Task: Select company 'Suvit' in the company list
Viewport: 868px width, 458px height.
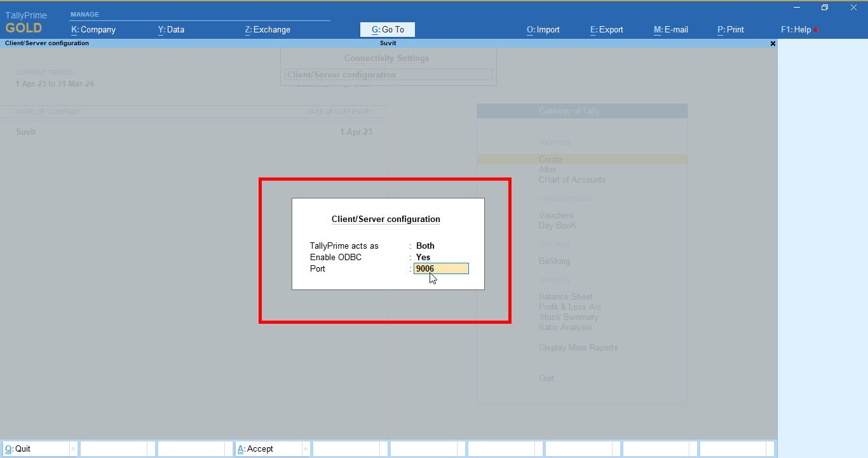Action: coord(26,132)
